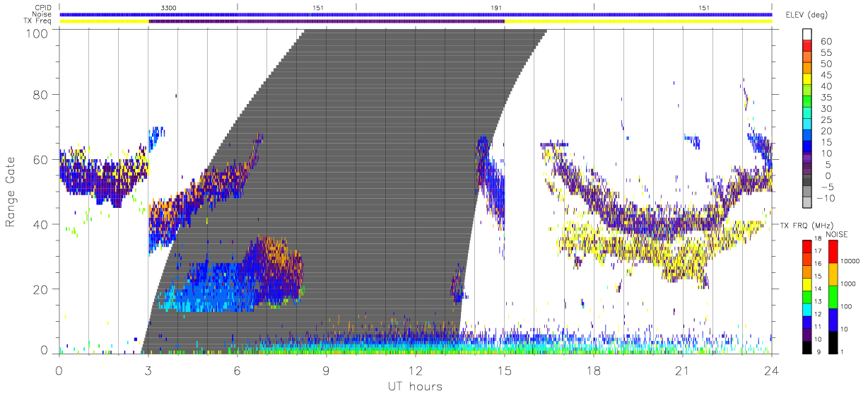The height and width of the screenshot is (401, 868).
Task: Click x-axis tick label '21'
Action: (683, 370)
